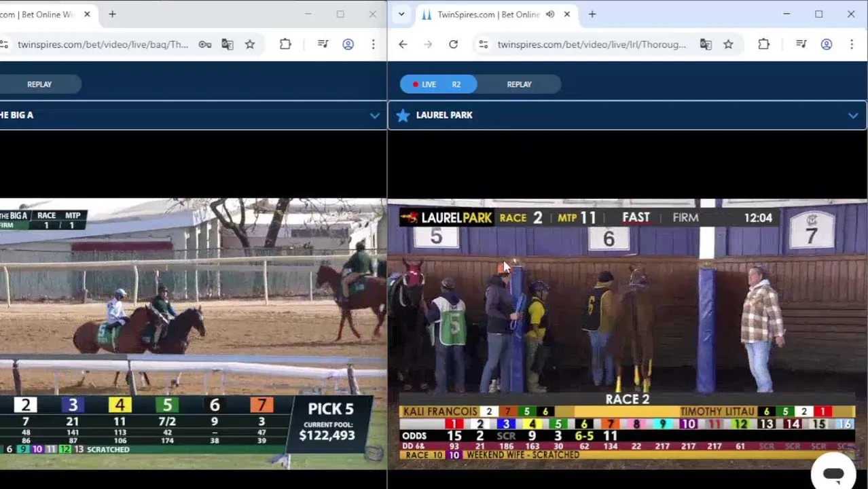Open the chat support bubble
This screenshot has height=489, width=868.
(x=833, y=473)
